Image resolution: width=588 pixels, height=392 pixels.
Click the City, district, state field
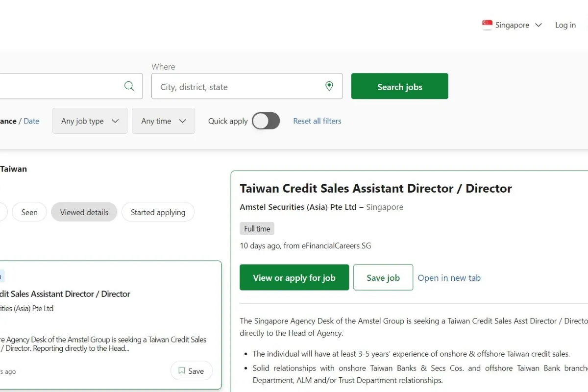pos(247,86)
